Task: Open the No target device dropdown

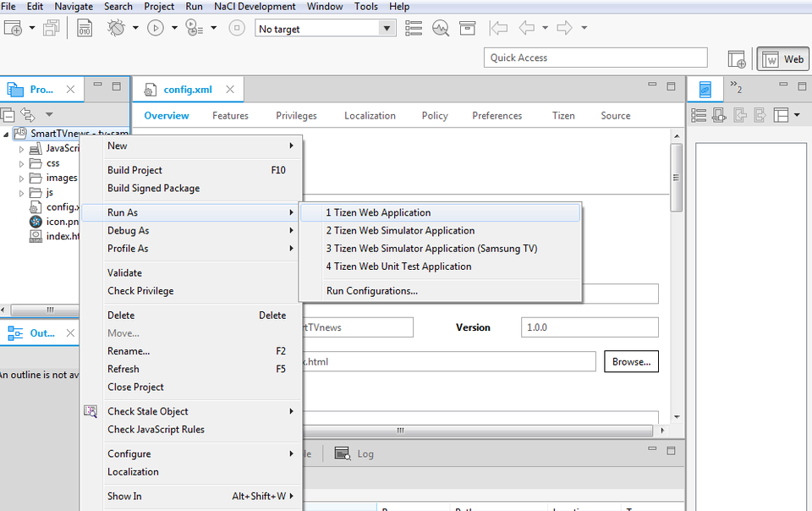Action: tap(387, 29)
